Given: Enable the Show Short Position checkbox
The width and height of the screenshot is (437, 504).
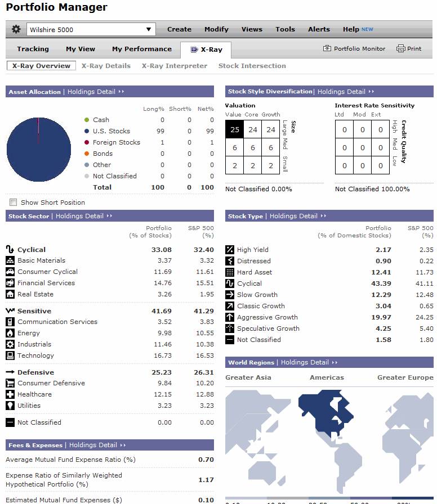Looking at the screenshot, I should tap(13, 202).
